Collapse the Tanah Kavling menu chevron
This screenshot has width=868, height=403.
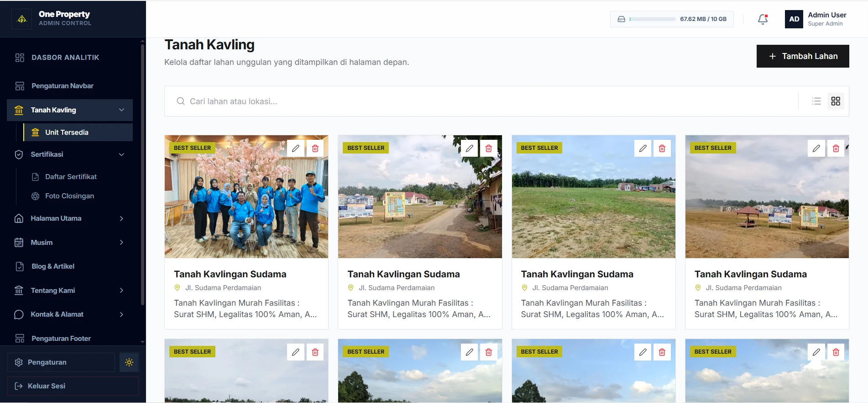pyautogui.click(x=121, y=110)
